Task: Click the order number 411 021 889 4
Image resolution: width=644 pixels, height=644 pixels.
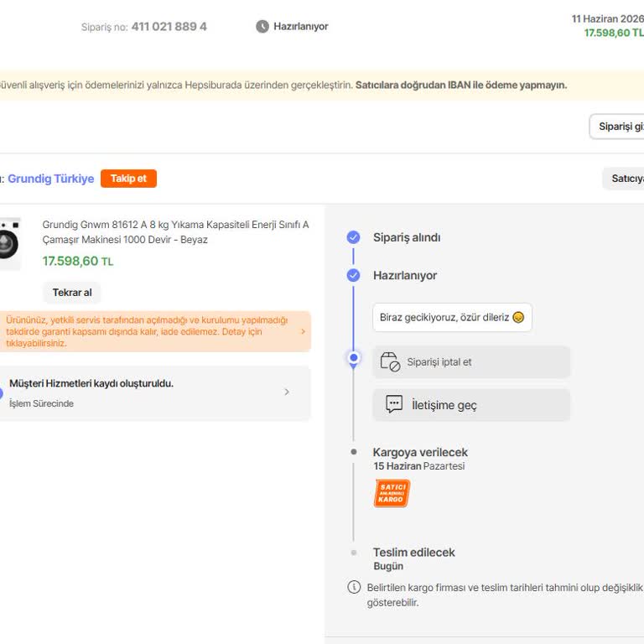Action: pyautogui.click(x=169, y=27)
